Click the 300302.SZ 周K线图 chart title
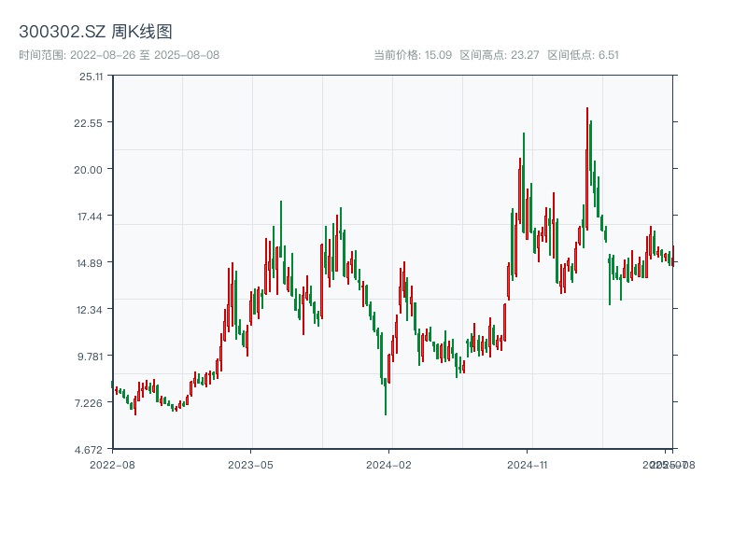The image size is (747, 560). [95, 33]
